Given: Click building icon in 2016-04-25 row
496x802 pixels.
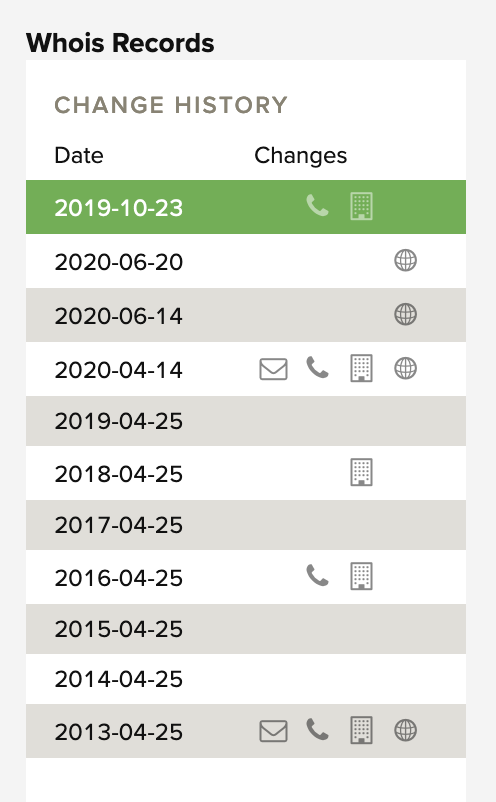Looking at the screenshot, I should (x=362, y=576).
